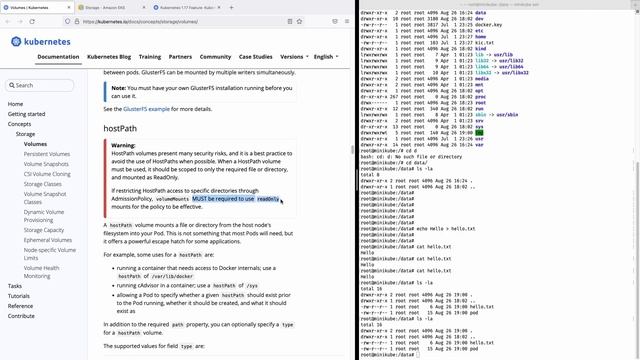Open Volume Snapshots sidebar link
Image resolution: width=640 pixels, height=360 pixels.
[46, 164]
